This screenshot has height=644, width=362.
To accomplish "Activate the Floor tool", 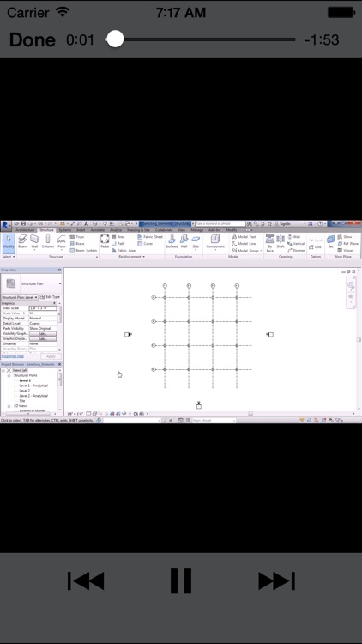I will click(62, 243).
